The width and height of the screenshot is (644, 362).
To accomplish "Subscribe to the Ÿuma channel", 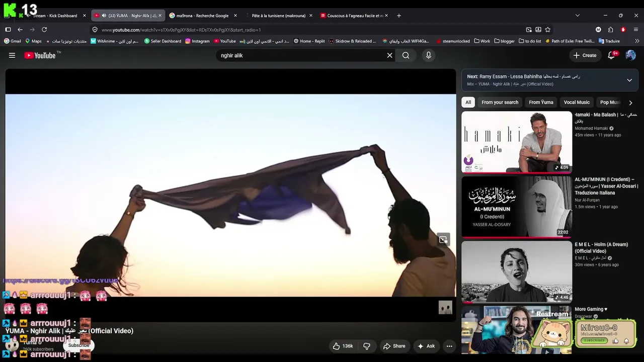I will 78,345.
